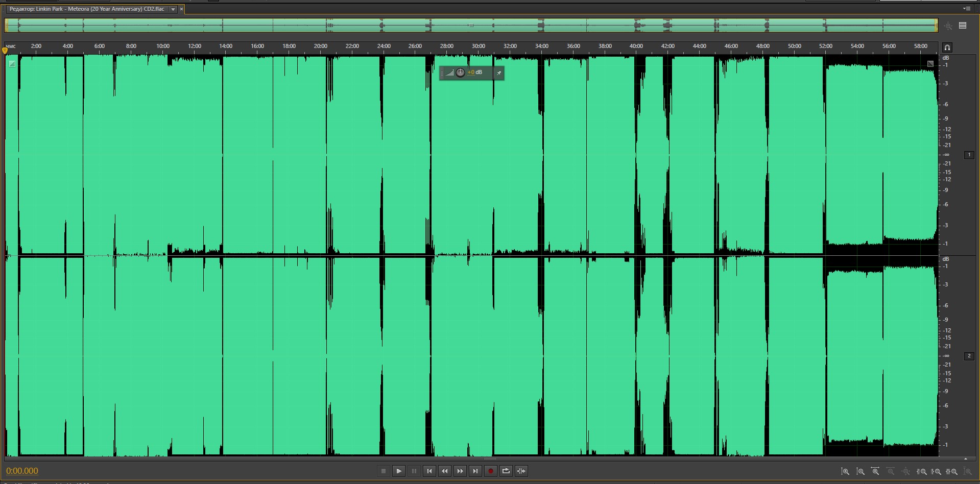Click the Rewind transport button
Viewport: 980px width, 484px height.
(445, 471)
